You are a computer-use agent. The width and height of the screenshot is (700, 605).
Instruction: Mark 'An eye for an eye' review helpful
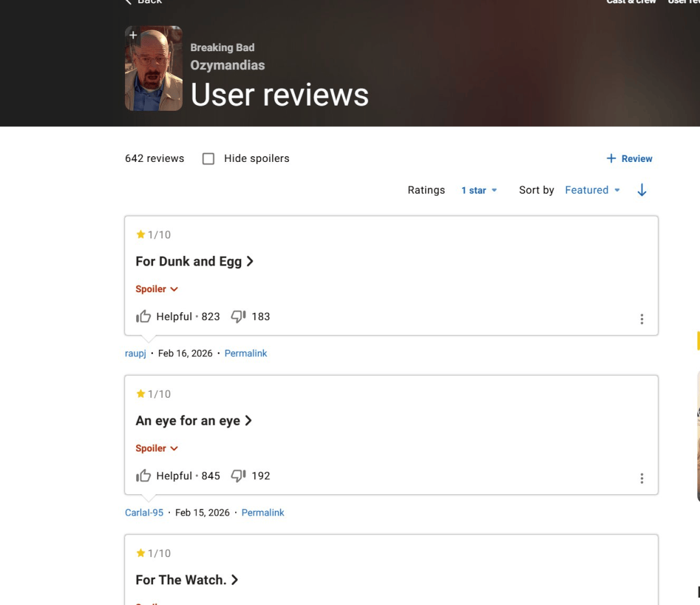[x=143, y=476]
